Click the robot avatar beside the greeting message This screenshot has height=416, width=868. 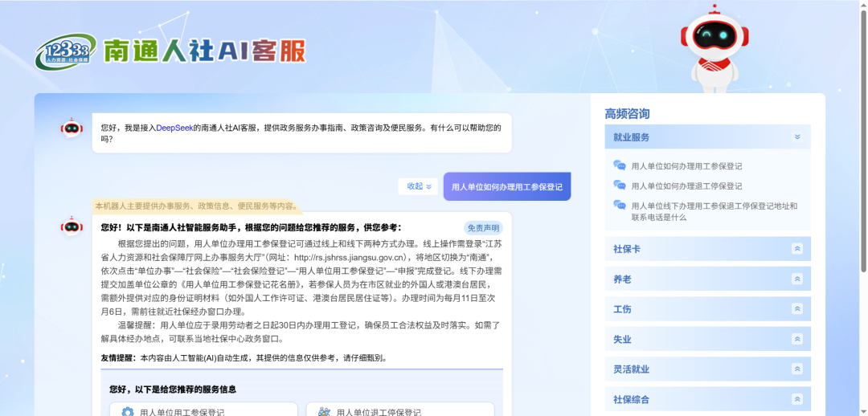tap(72, 128)
